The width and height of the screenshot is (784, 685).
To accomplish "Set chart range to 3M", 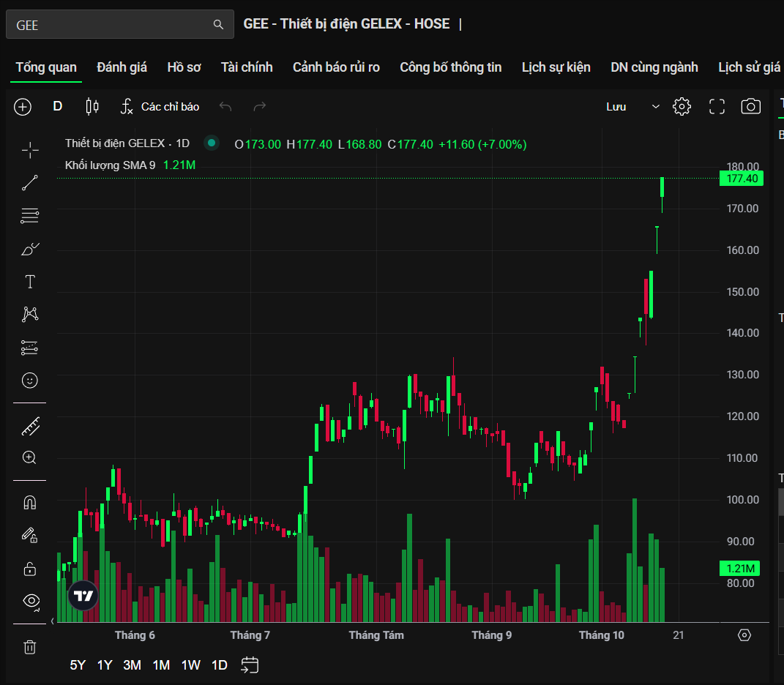I will tap(132, 665).
